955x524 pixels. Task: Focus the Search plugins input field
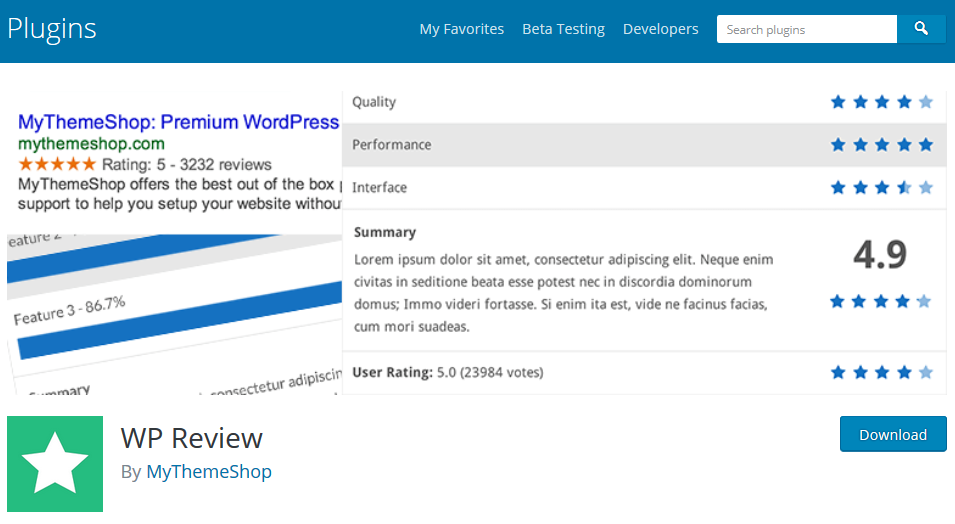[806, 30]
